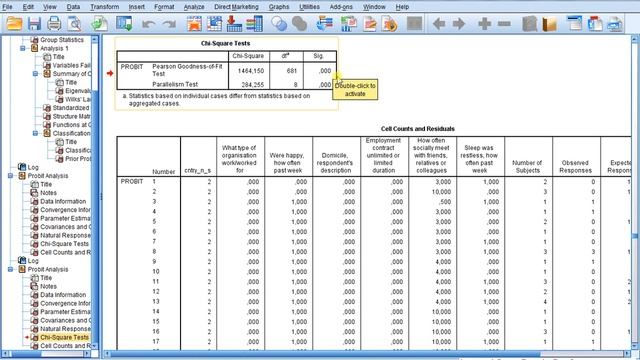Click outline pane horizontal scrollbar right arrow
The width and height of the screenshot is (640, 360).
(87, 354)
